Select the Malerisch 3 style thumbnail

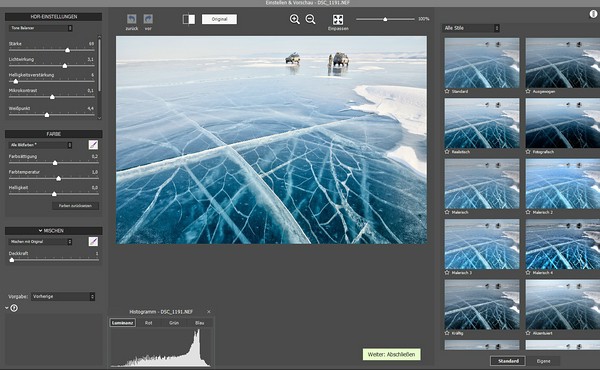click(x=482, y=244)
